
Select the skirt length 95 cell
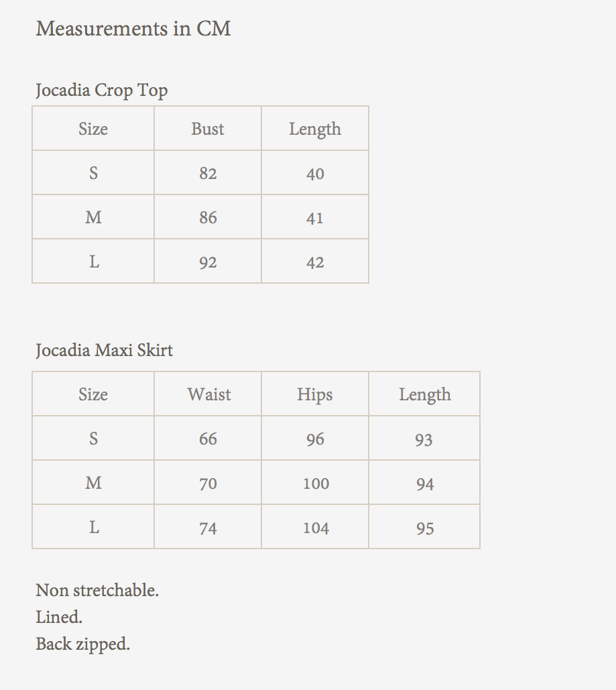tap(425, 528)
